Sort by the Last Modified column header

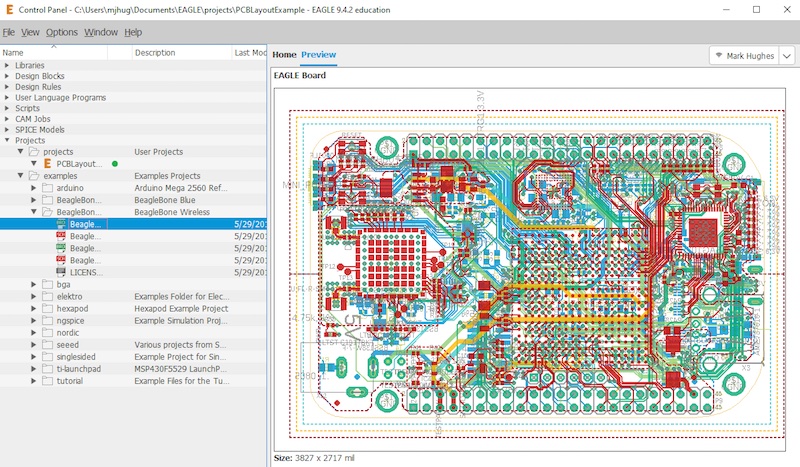tap(250, 53)
